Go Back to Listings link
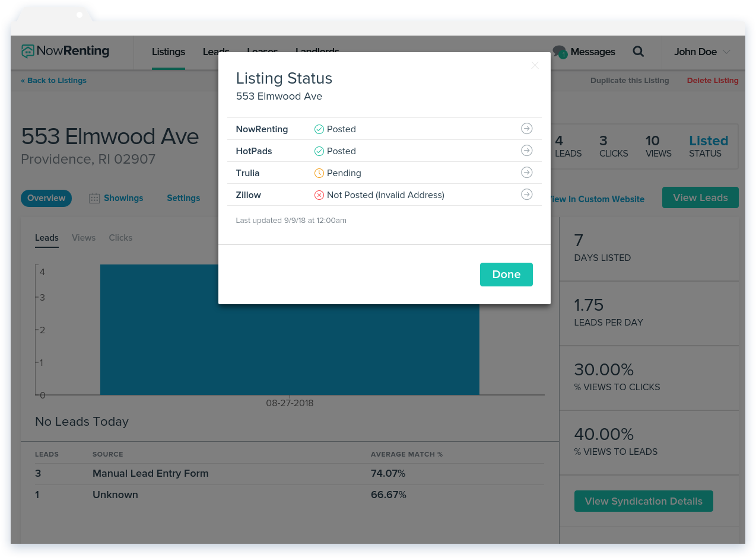This screenshot has width=756, height=558. tap(53, 81)
